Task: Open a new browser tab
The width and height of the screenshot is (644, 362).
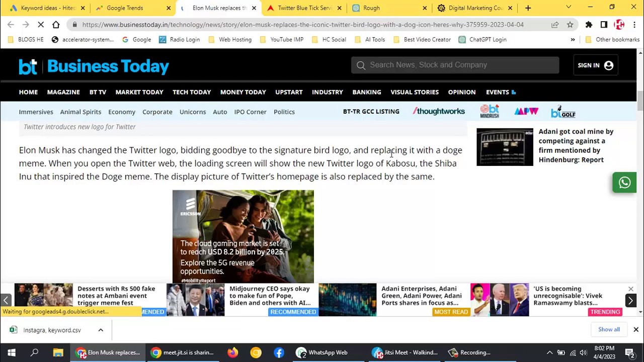Action: [x=528, y=8]
